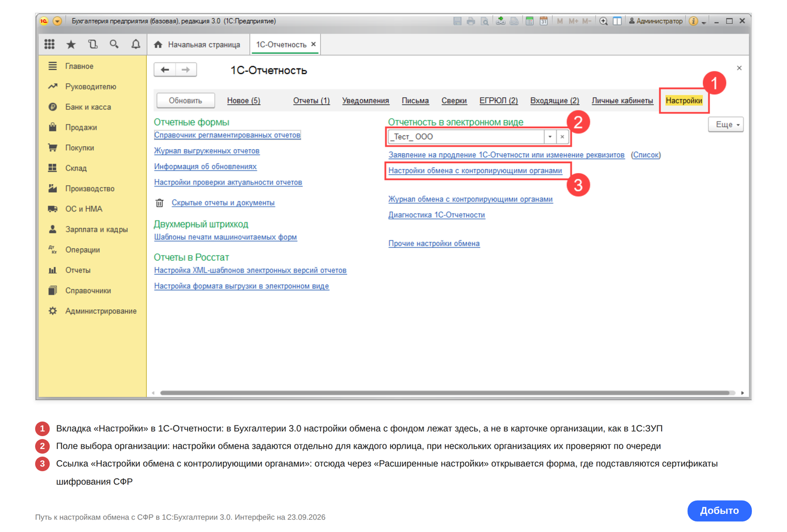The height and width of the screenshot is (532, 787).
Task: Click the search magnifier icon
Action: (114, 44)
